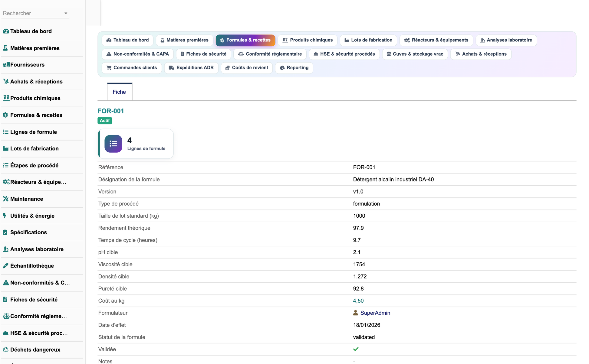Image resolution: width=589 pixels, height=364 pixels.
Task: Go to Échantillothèque in the sidebar
Action: [x=32, y=266]
